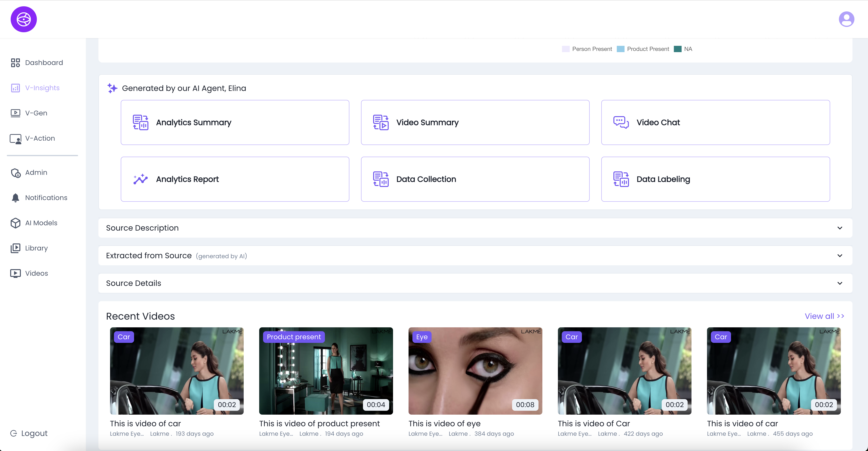Viewport: 868px width, 451px height.
Task: Click the Videos play icon in sidebar
Action: click(15, 273)
